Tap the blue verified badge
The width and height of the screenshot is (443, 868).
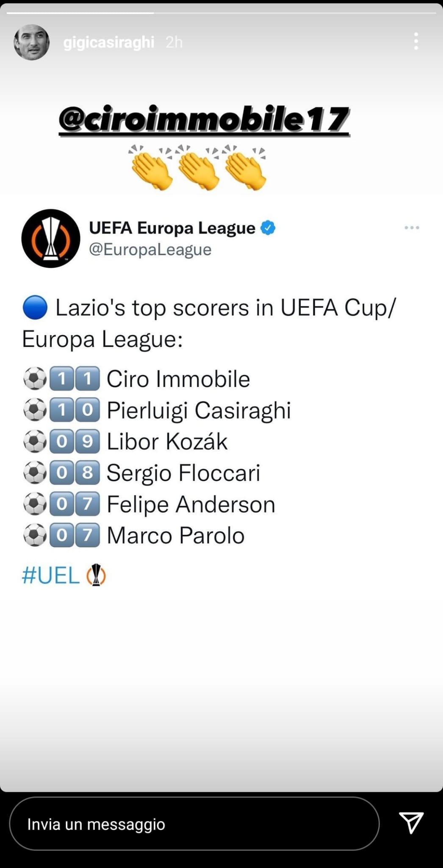(268, 228)
